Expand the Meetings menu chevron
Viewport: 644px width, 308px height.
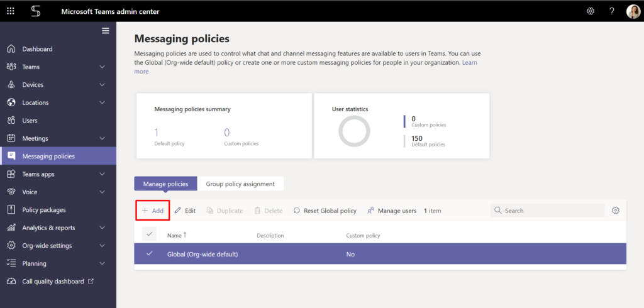103,138
